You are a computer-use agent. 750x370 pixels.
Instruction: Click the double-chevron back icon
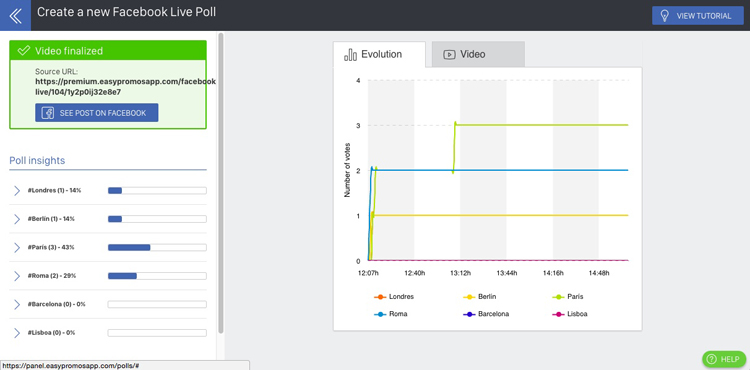click(x=15, y=15)
